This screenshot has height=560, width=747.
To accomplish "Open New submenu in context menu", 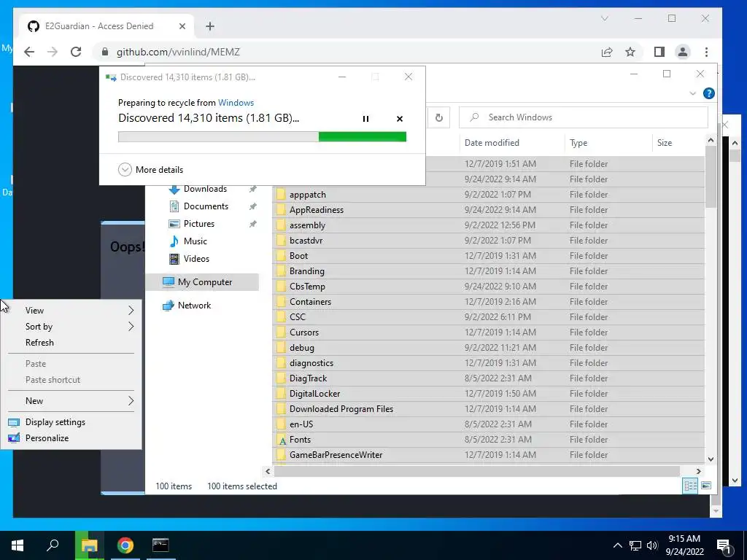I will 71,401.
